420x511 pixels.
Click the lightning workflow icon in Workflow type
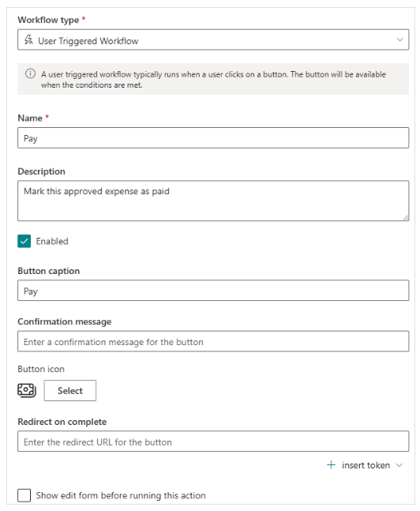point(28,40)
